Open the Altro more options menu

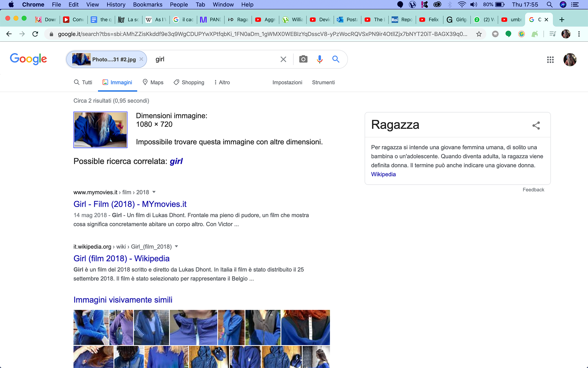tap(222, 82)
